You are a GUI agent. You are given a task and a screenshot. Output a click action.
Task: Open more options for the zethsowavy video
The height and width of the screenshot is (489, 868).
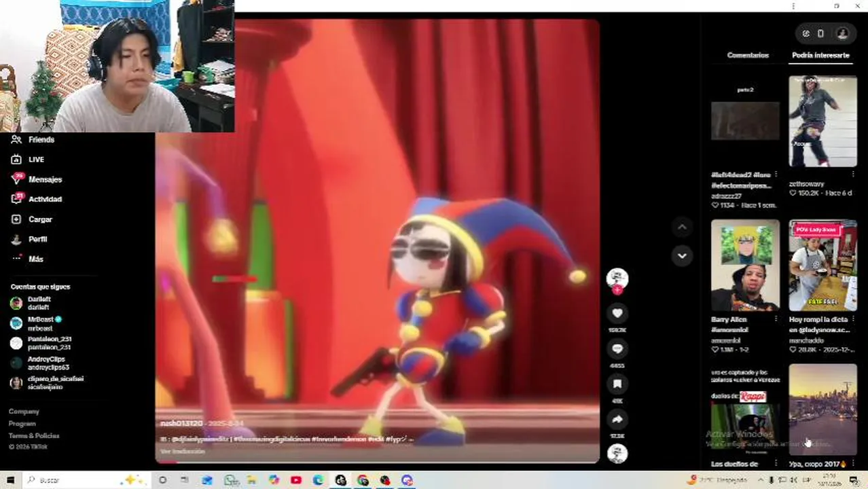tap(853, 175)
